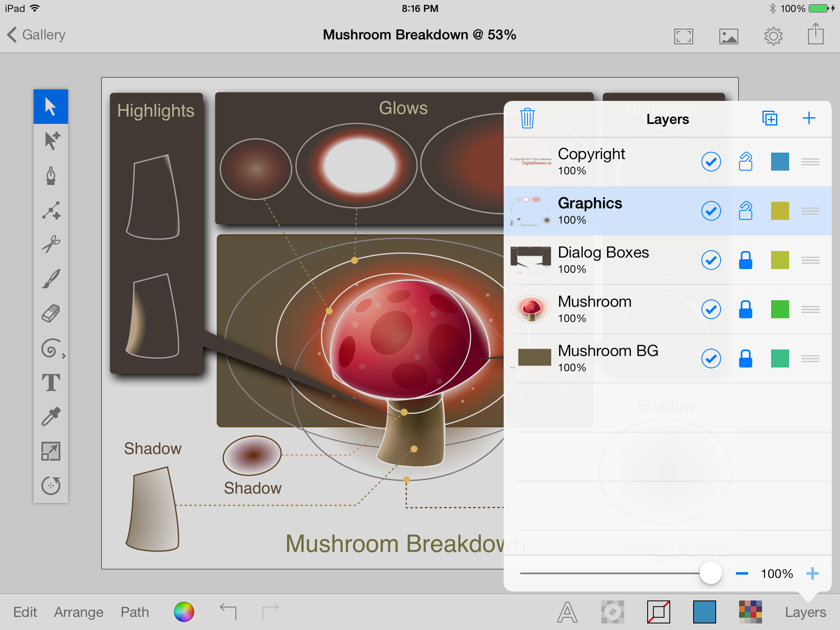Delete selected layer via trash icon
The width and height of the screenshot is (840, 630).
[527, 119]
